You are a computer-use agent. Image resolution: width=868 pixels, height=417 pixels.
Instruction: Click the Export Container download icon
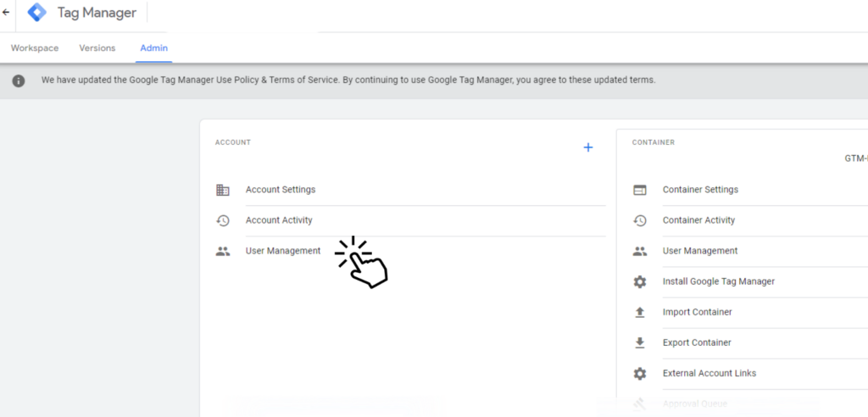pos(639,342)
